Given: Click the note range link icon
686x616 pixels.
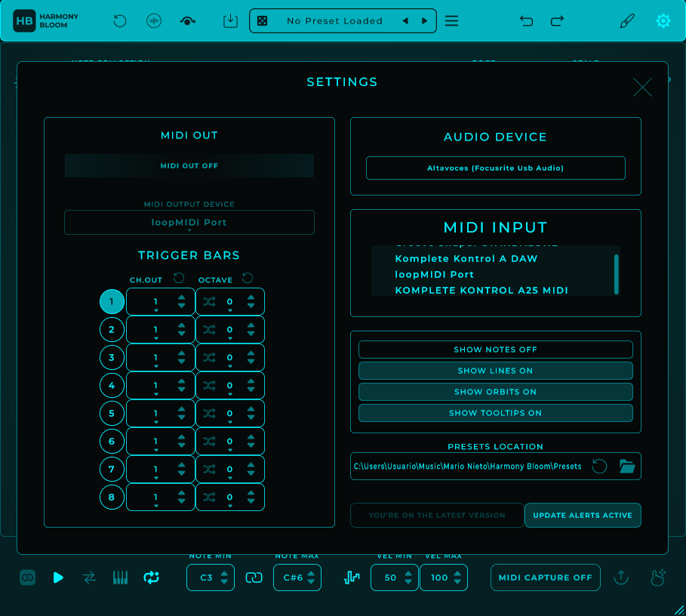Looking at the screenshot, I should [x=254, y=577].
